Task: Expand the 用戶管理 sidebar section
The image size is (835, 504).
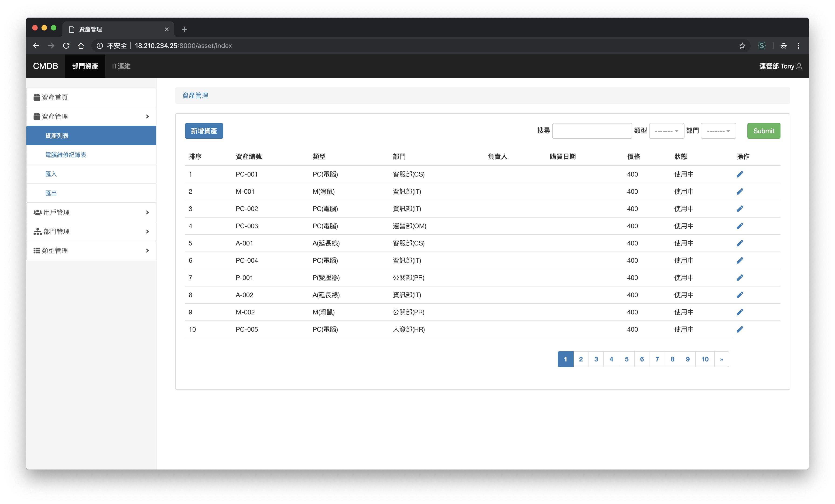Action: click(x=91, y=212)
